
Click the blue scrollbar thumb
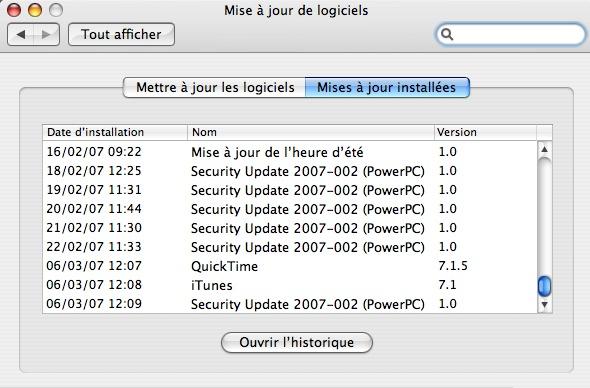coord(544,286)
